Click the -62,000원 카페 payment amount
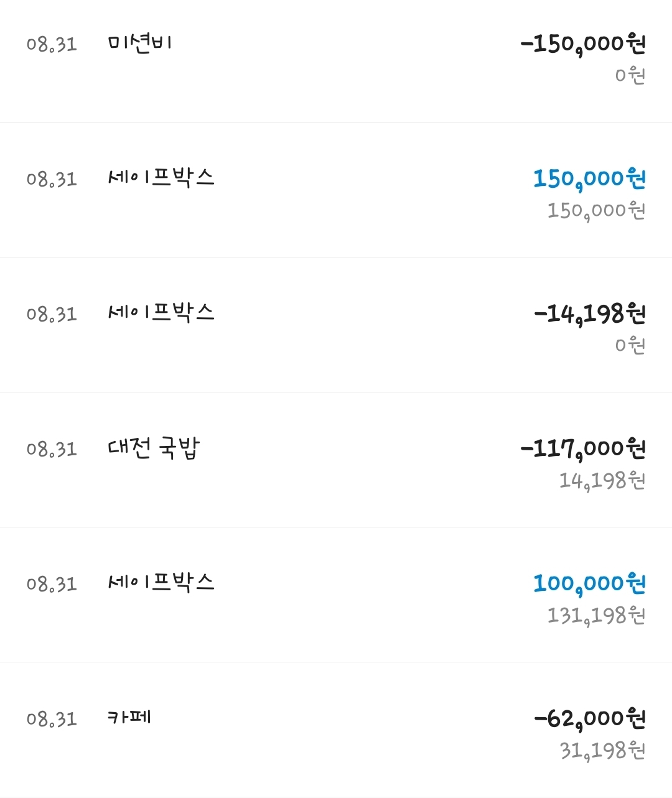This screenshot has height=798, width=672. click(589, 719)
